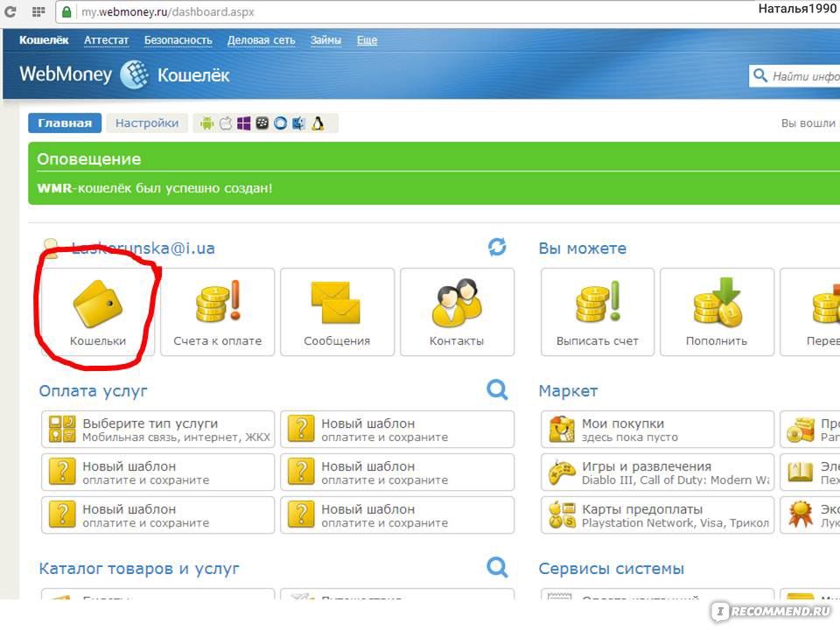The image size is (840, 630).
Task: Click the Маркет heading link
Action: tap(568, 391)
